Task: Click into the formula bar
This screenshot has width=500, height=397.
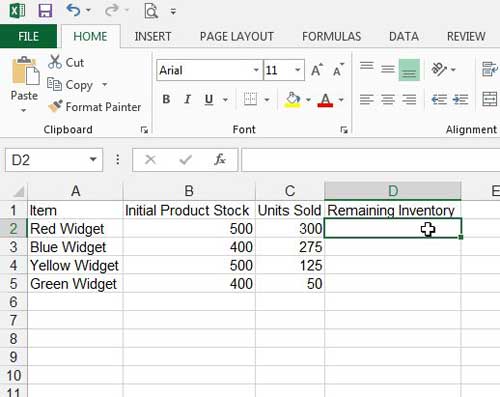Action: pos(371,160)
